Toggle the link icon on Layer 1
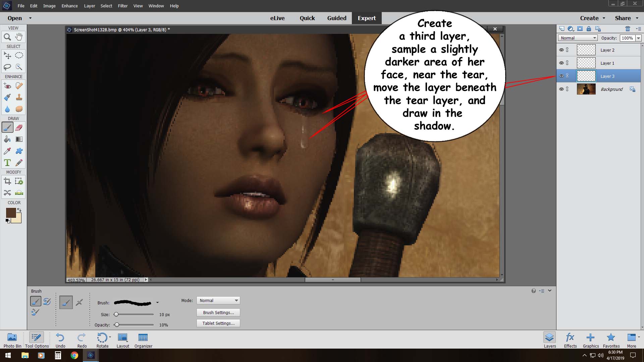 coord(567,63)
